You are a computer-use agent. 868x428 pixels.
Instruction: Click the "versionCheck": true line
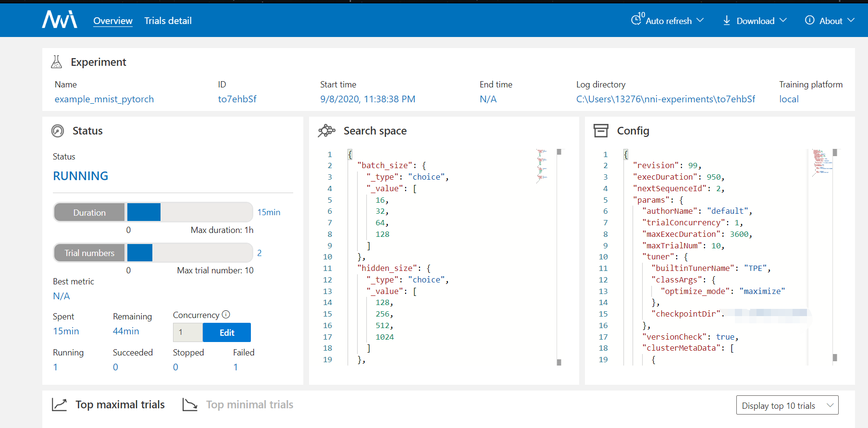690,337
